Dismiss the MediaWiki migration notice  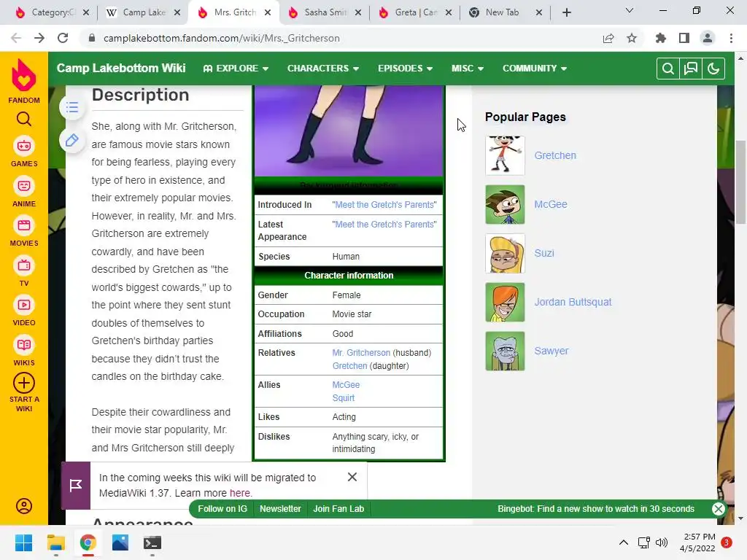pyautogui.click(x=352, y=477)
